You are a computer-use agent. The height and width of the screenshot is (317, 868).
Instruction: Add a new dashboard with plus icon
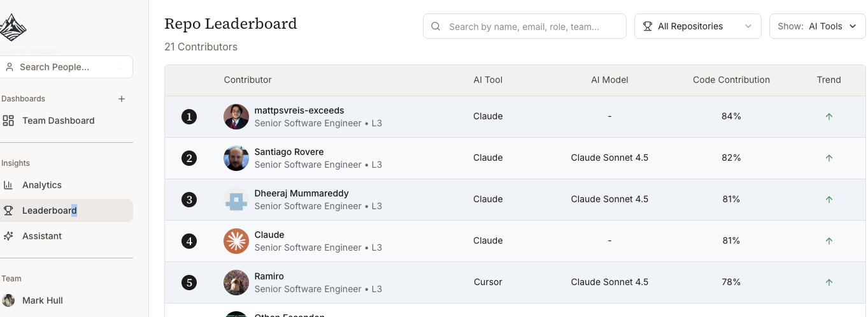(x=122, y=99)
